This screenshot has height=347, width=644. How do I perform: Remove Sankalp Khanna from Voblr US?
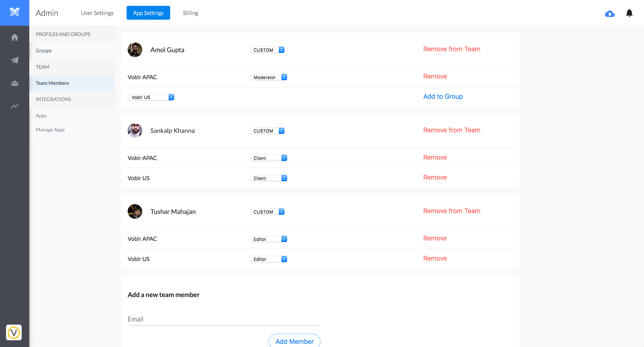point(435,177)
